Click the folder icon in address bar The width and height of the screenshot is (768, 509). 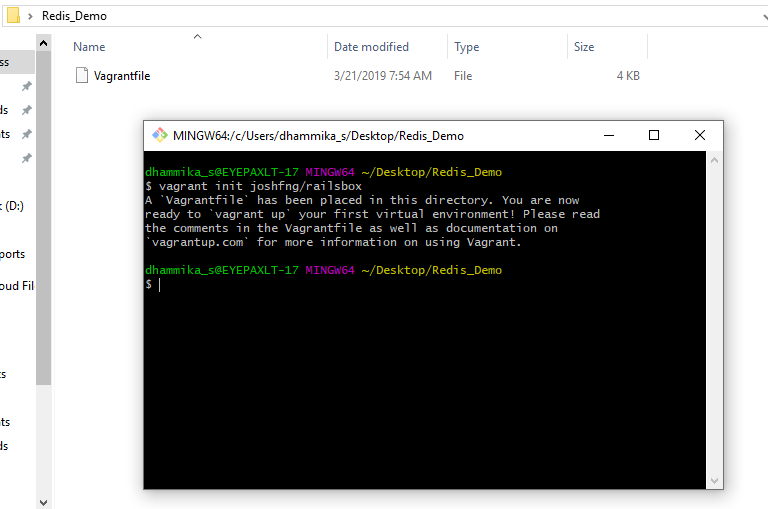pos(14,16)
